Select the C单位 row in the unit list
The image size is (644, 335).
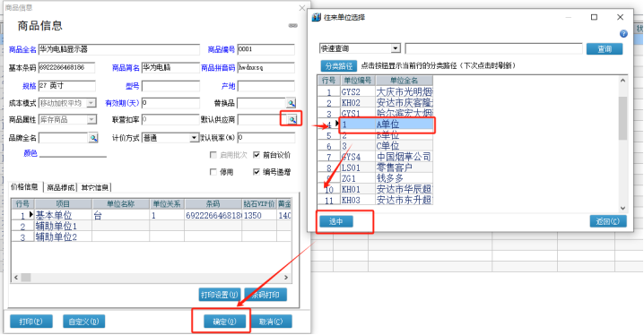coord(376,146)
